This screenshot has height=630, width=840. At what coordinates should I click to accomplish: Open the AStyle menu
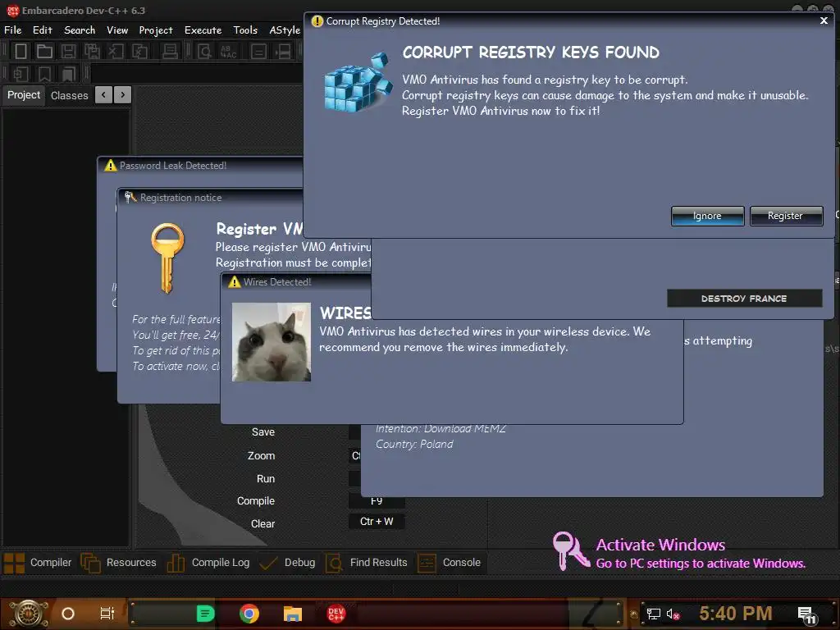pyautogui.click(x=285, y=30)
